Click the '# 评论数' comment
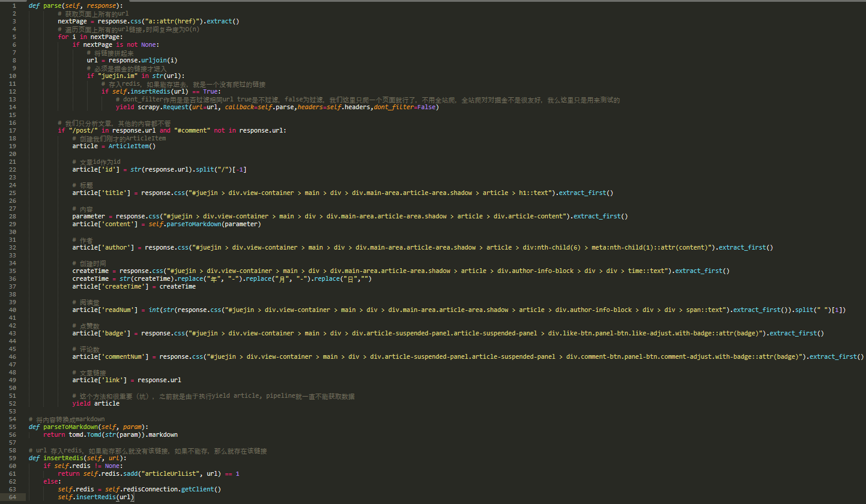Screen dimensions: 866x504 (86, 349)
